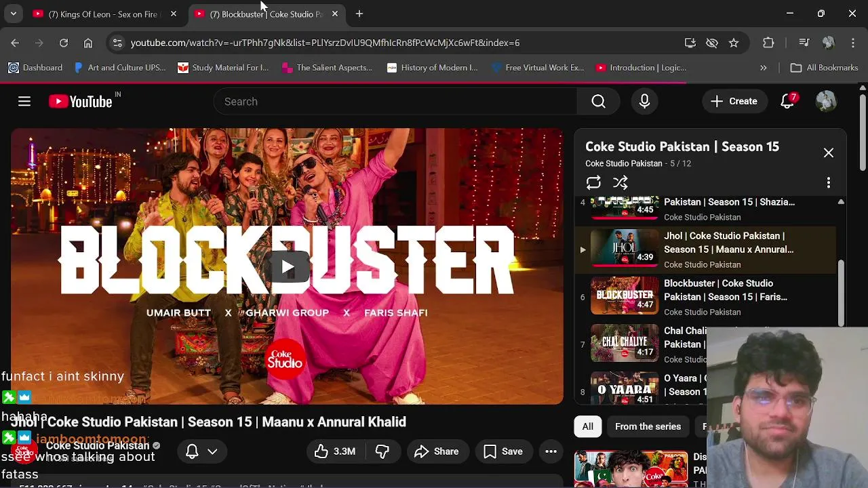Open the extensions puzzle icon

pyautogui.click(x=768, y=43)
